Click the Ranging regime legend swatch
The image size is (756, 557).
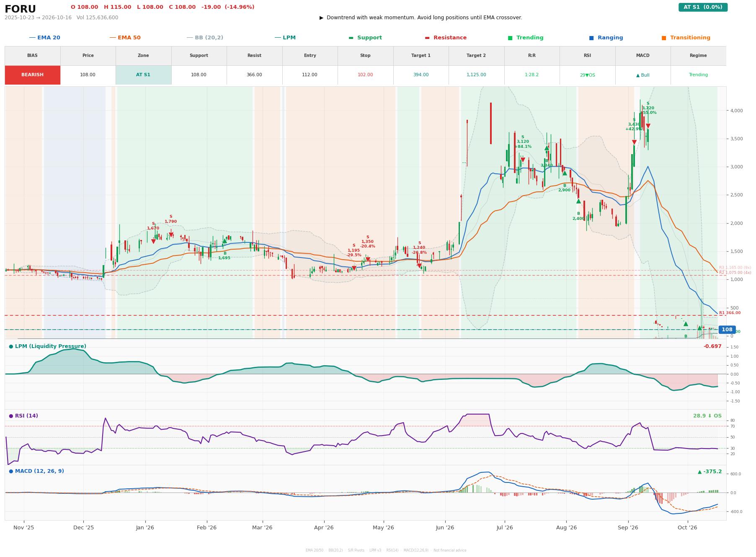591,38
